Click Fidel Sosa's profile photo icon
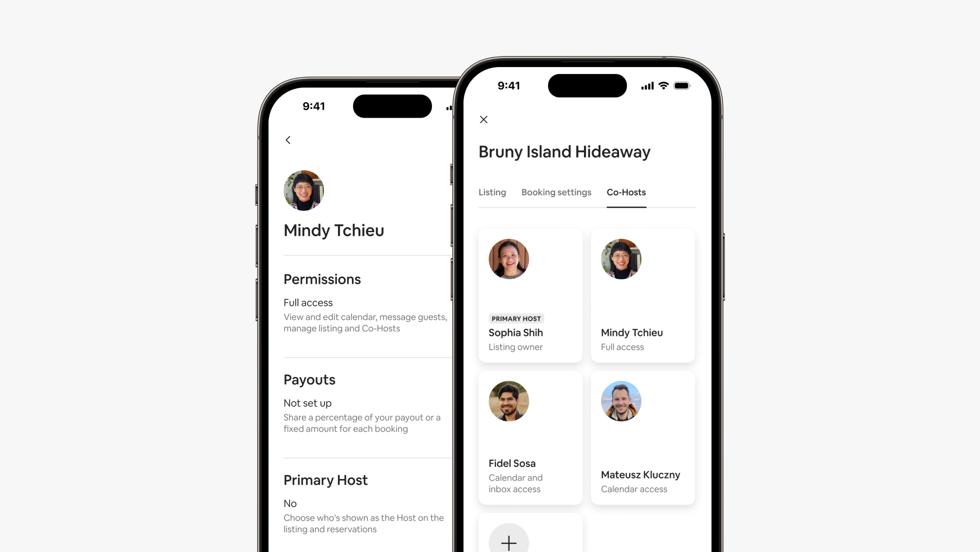The height and width of the screenshot is (552, 980). (x=509, y=401)
